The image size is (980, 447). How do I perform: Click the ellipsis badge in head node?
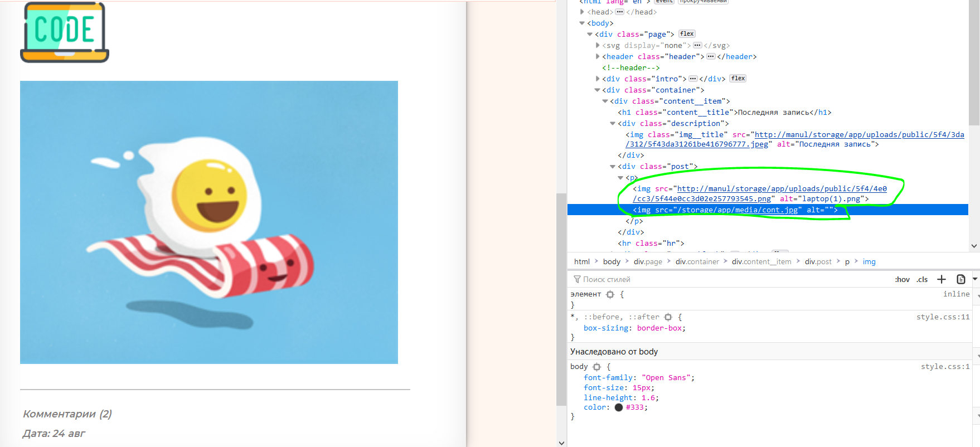pos(619,12)
